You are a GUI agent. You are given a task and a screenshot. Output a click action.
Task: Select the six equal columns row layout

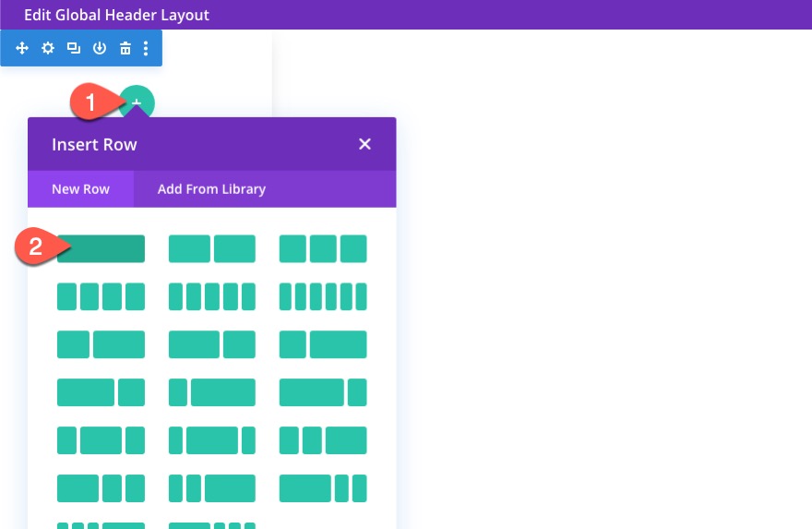click(323, 296)
